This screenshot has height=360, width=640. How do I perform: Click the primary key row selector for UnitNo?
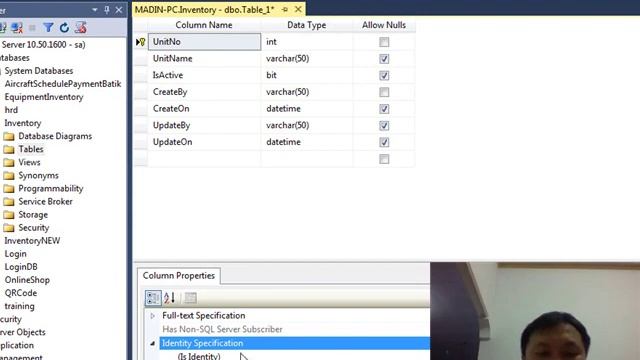click(141, 42)
